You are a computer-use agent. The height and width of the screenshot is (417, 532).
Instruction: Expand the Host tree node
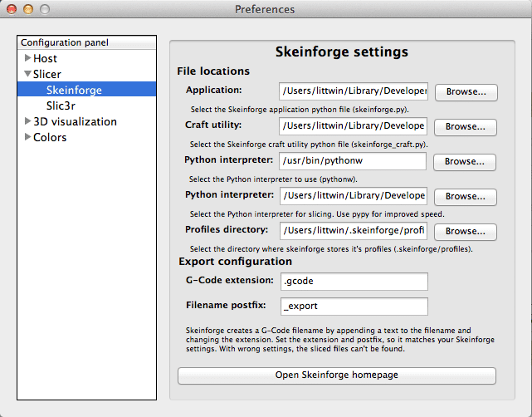point(28,58)
